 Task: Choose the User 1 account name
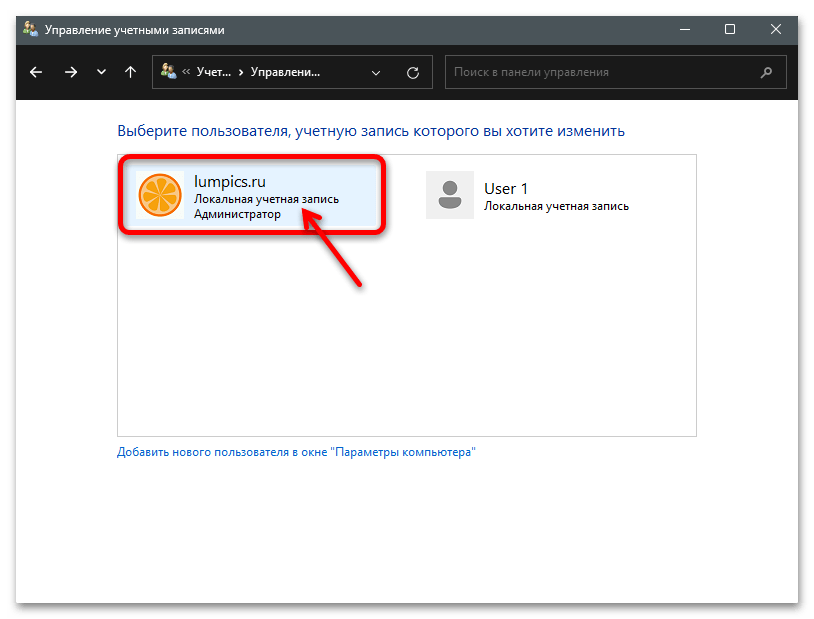[x=506, y=188]
